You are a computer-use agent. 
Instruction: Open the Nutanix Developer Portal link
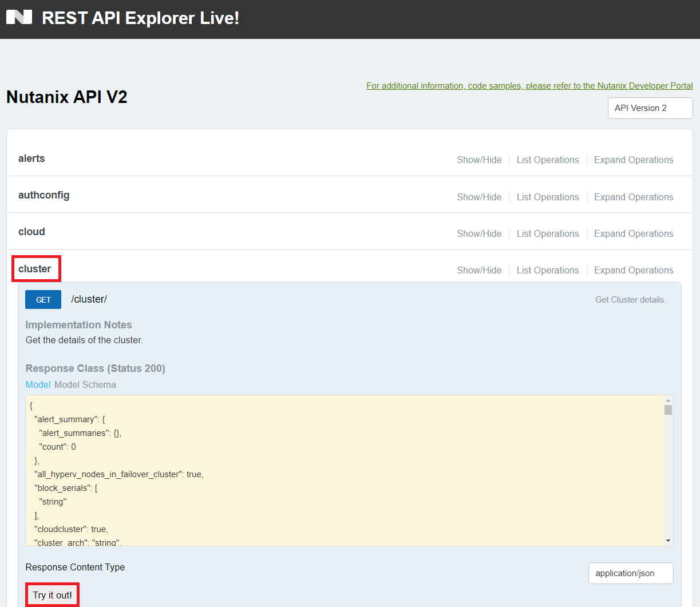(x=529, y=86)
